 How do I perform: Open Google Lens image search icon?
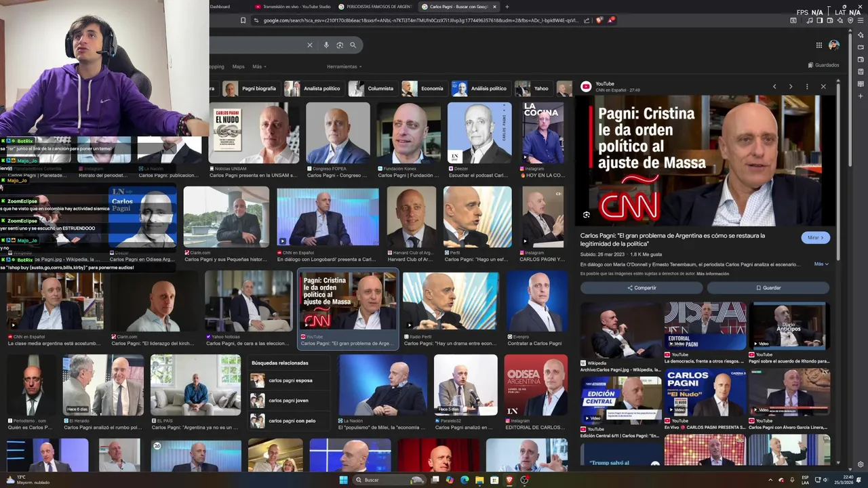click(x=340, y=45)
